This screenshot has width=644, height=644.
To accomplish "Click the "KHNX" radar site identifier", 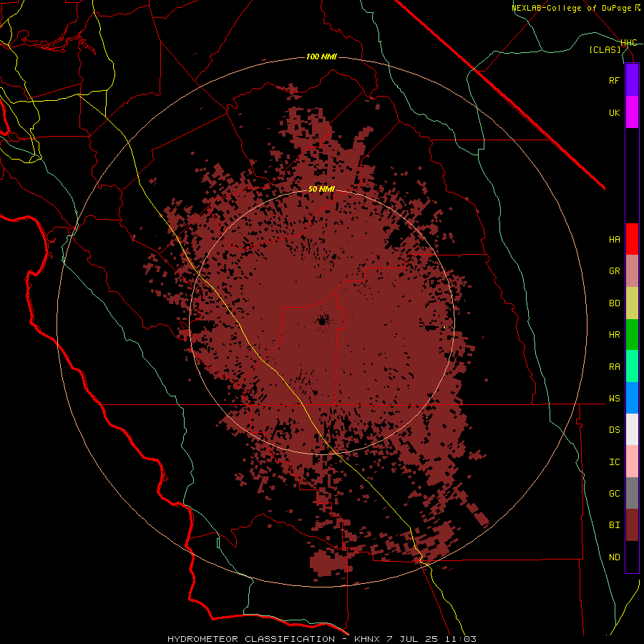I will point(368,639).
